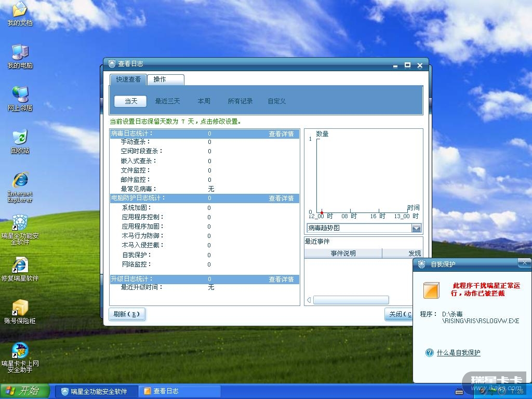This screenshot has height=399, width=532.
Task: Select the Internet Explorer desktop icon
Action: [x=20, y=187]
